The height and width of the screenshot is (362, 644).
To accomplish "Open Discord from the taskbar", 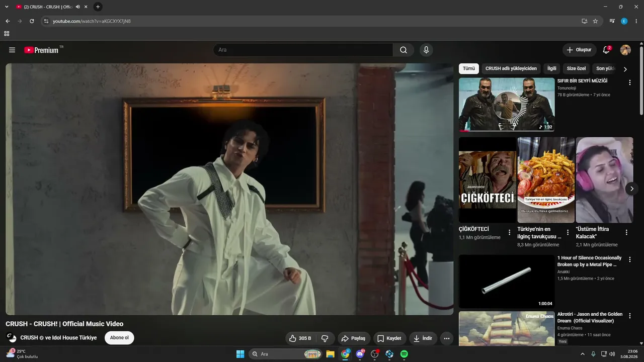I will click(360, 354).
